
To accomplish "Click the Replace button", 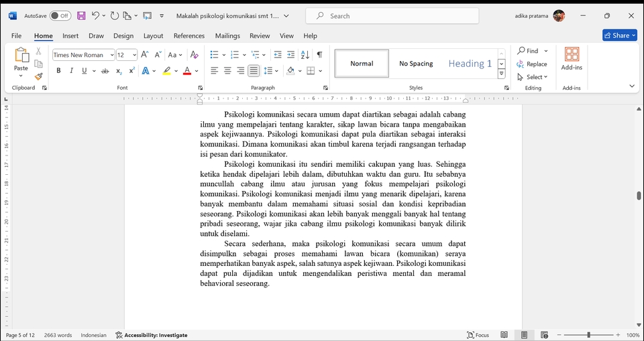I will (x=532, y=64).
